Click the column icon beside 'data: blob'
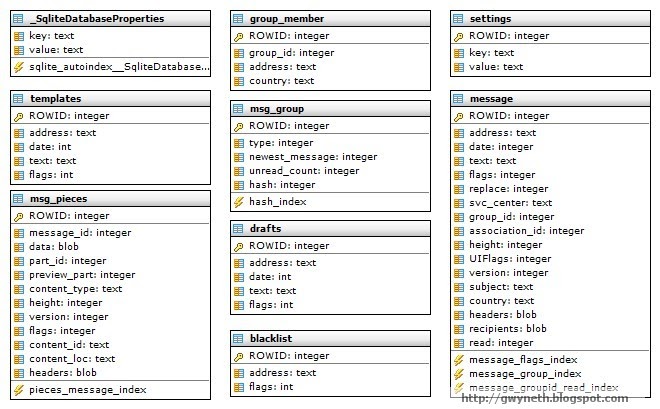This screenshot has height=409, width=660. (19, 247)
